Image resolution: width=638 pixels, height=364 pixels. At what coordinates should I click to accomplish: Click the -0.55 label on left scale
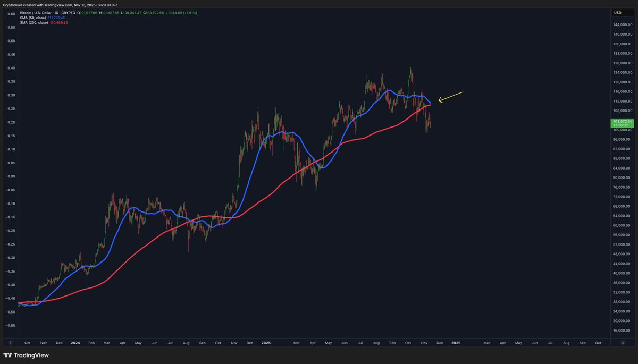click(10, 325)
